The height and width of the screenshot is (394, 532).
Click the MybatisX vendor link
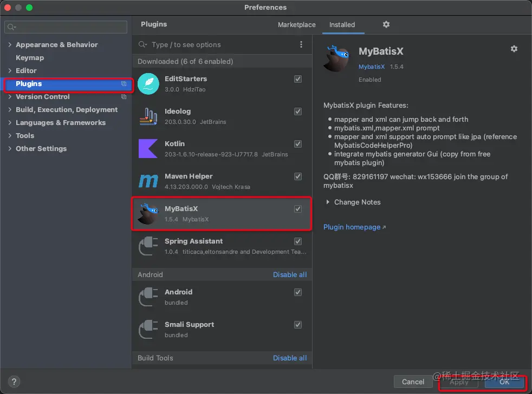372,67
